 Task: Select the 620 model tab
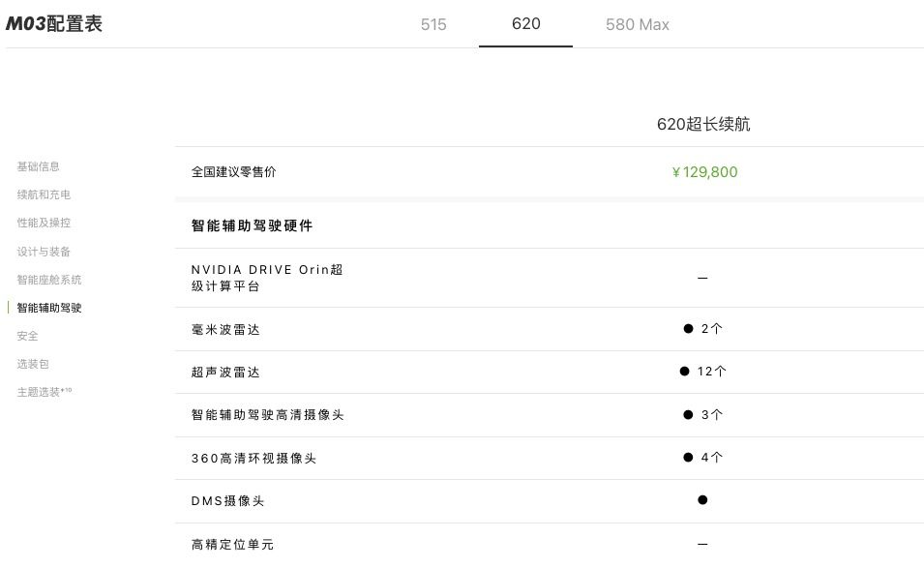click(525, 24)
